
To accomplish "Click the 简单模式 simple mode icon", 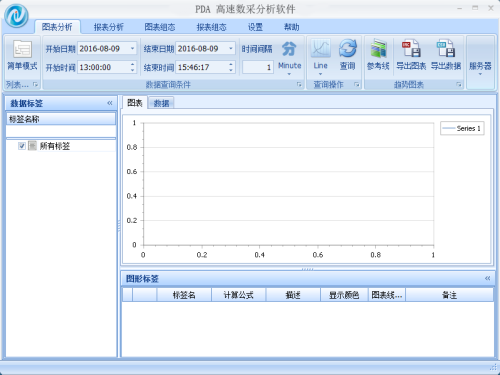I will point(22,49).
